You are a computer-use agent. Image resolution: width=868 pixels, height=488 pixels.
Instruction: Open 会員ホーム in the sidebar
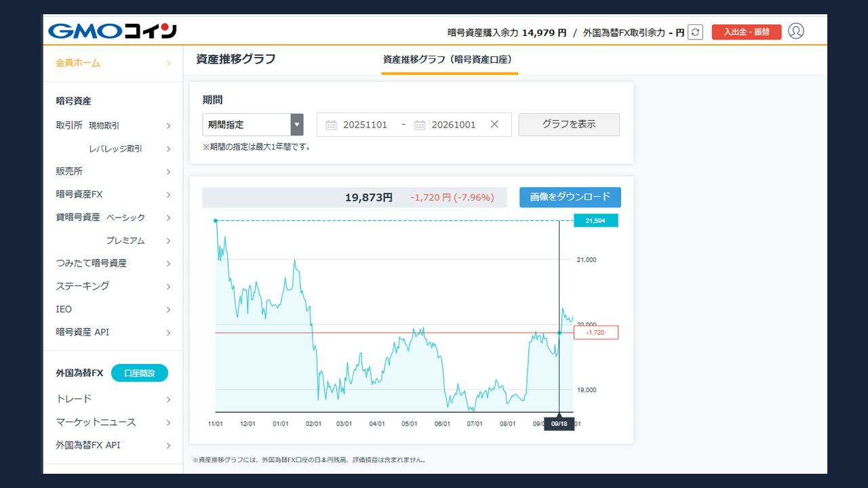pyautogui.click(x=78, y=63)
